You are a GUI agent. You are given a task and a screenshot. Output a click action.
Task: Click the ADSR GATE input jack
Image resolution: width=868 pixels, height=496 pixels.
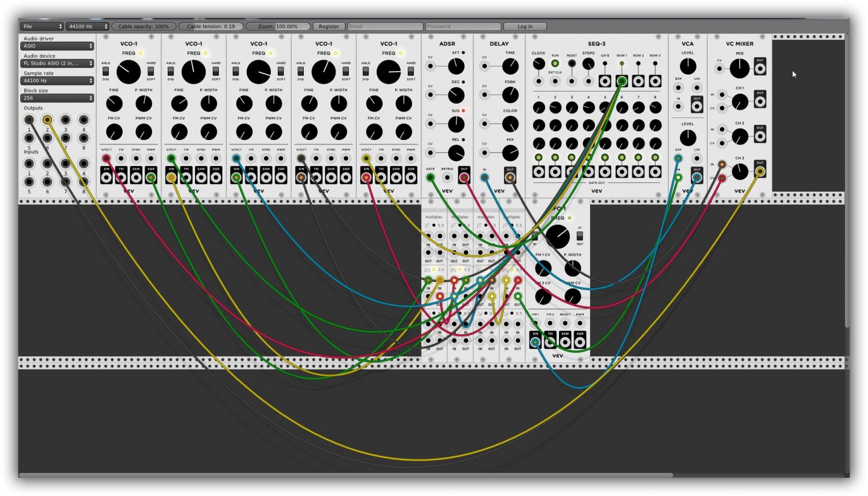[x=431, y=178]
